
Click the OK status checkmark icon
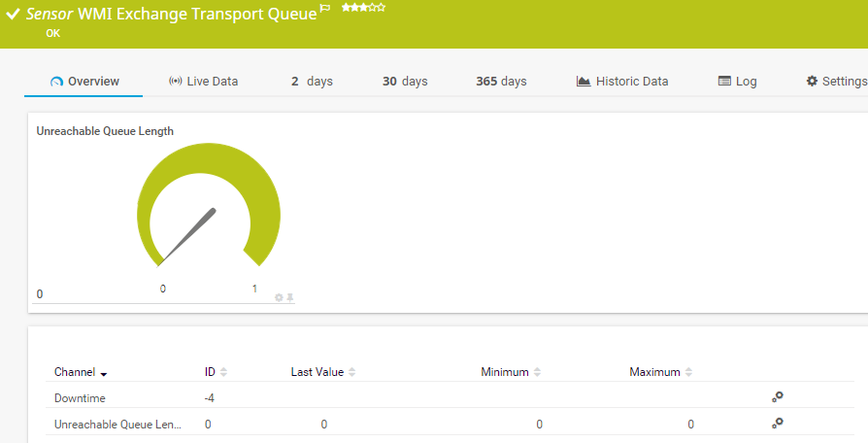pos(14,15)
